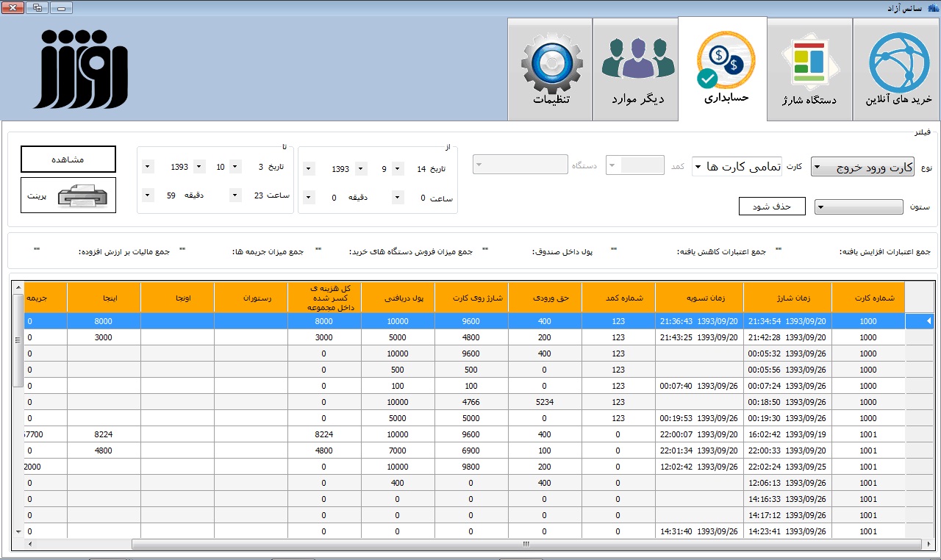This screenshot has width=941, height=560.
Task: Select the دیگر موارد people icon
Action: 637,60
